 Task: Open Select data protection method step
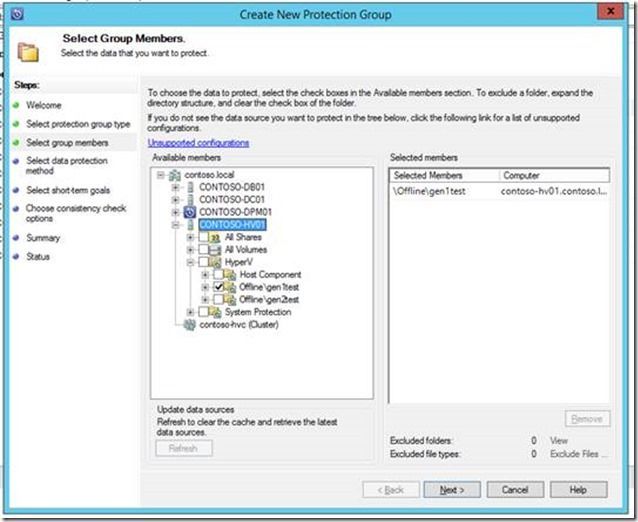coord(67,166)
